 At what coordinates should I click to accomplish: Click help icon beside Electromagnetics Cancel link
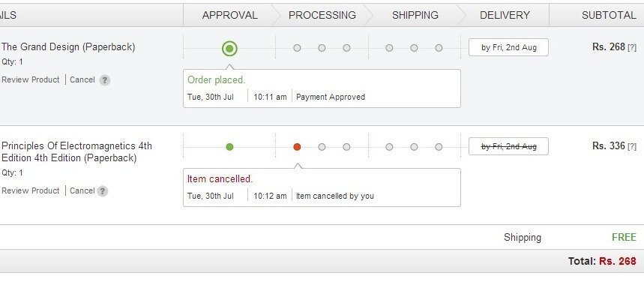point(103,191)
